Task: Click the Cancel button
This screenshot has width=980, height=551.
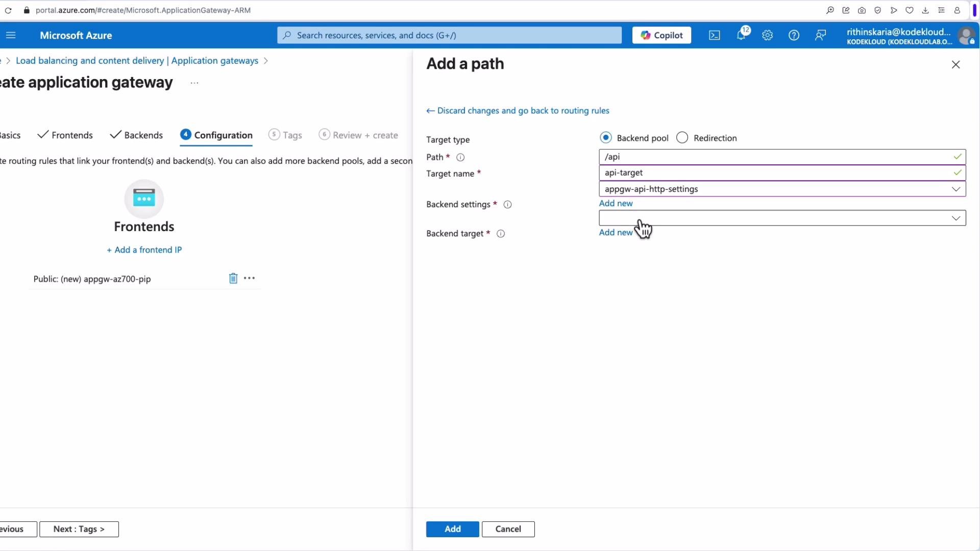Action: coord(508,529)
